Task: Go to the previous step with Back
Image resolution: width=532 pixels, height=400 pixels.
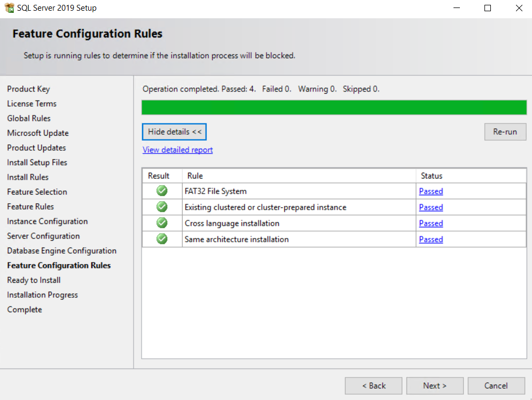Action: click(x=373, y=386)
